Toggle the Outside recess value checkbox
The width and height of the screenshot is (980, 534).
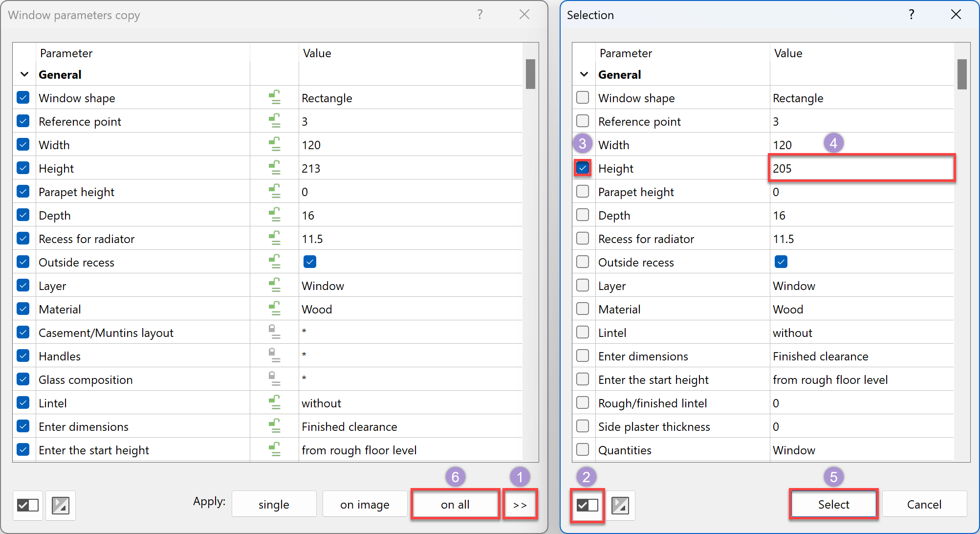pyautogui.click(x=310, y=262)
